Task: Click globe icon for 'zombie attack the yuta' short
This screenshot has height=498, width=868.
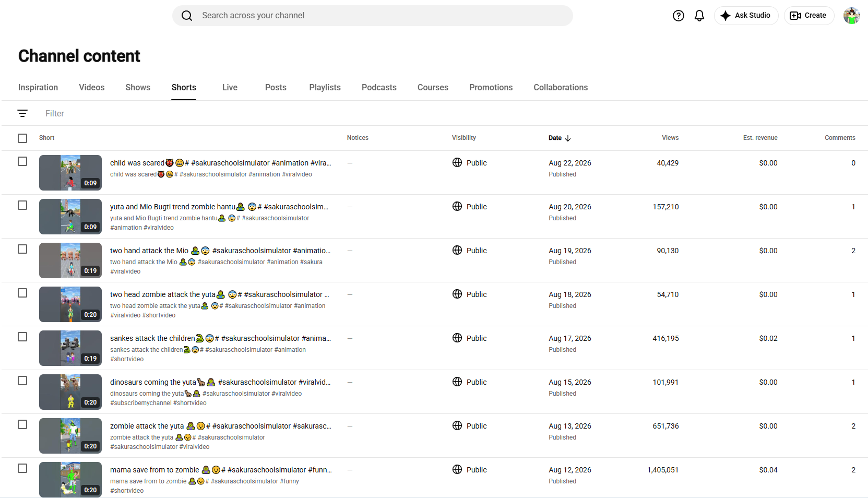Action: (x=457, y=425)
